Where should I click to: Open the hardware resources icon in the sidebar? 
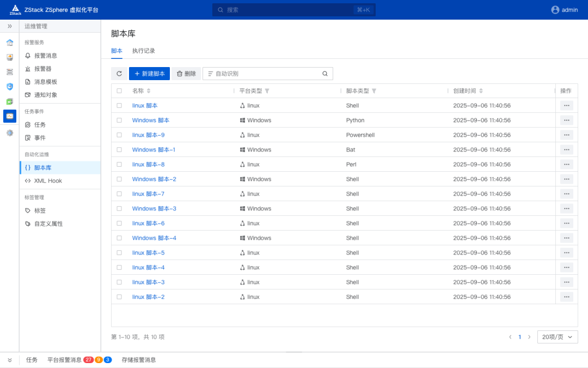coord(10,71)
